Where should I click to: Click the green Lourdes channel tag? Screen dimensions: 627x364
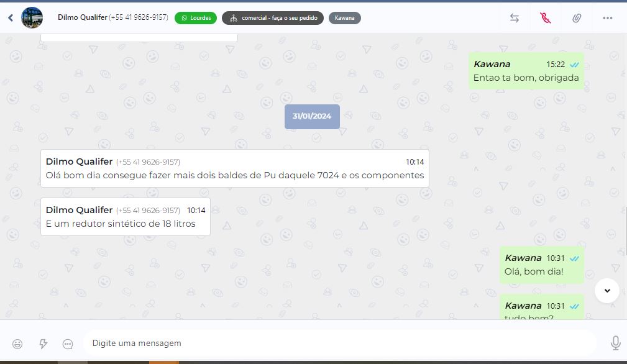(x=196, y=18)
